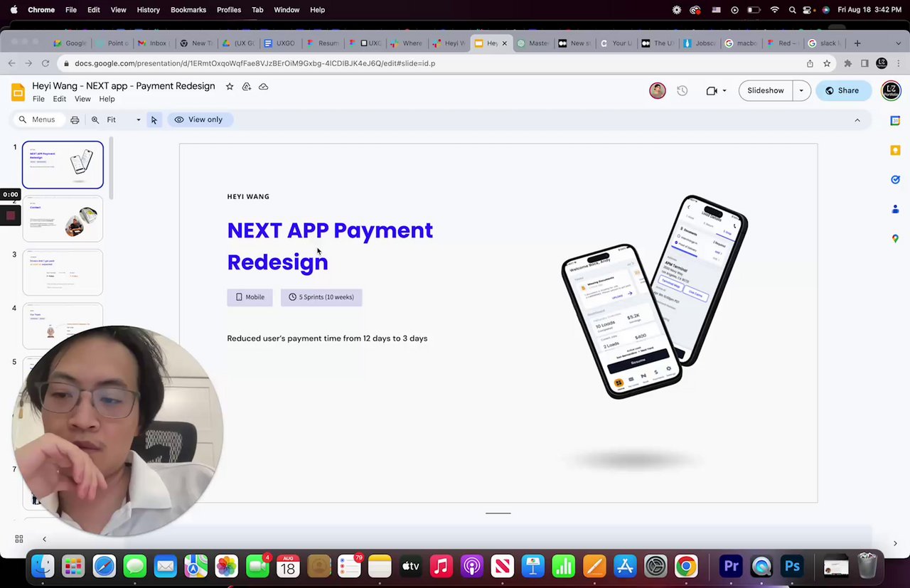
Task: Open Google Tasks side panel icon
Action: click(895, 179)
